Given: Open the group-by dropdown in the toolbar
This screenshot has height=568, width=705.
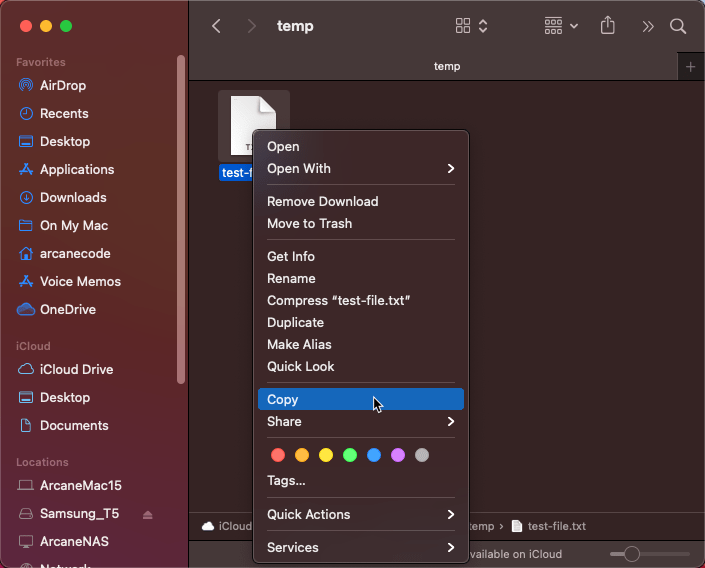Looking at the screenshot, I should pyautogui.click(x=560, y=26).
